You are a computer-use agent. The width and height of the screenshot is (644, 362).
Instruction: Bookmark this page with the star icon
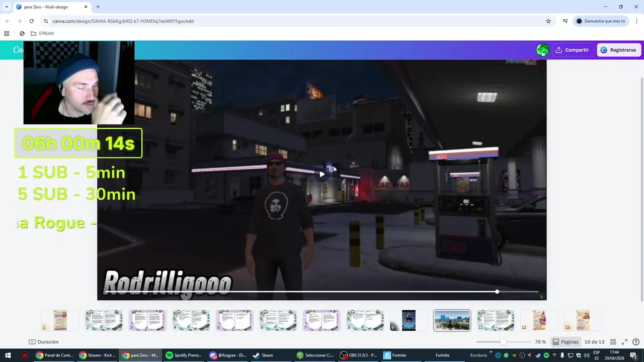pyautogui.click(x=548, y=21)
